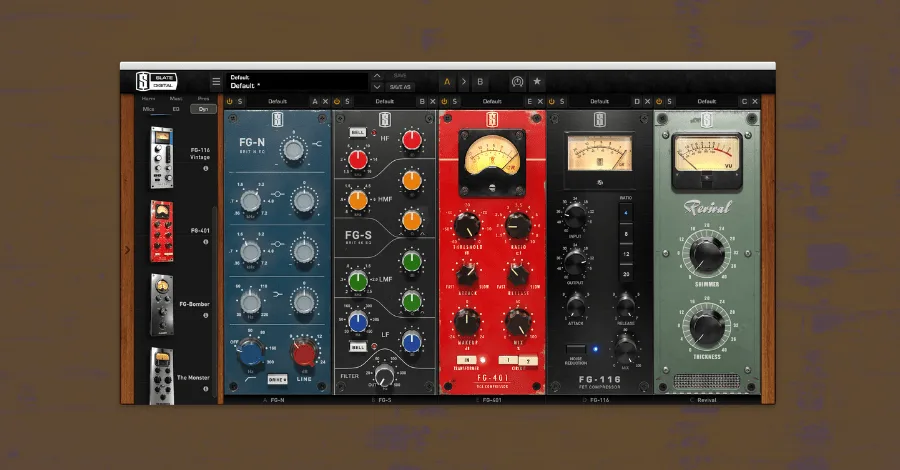Go to previous preset with the up arrow

(x=377, y=76)
